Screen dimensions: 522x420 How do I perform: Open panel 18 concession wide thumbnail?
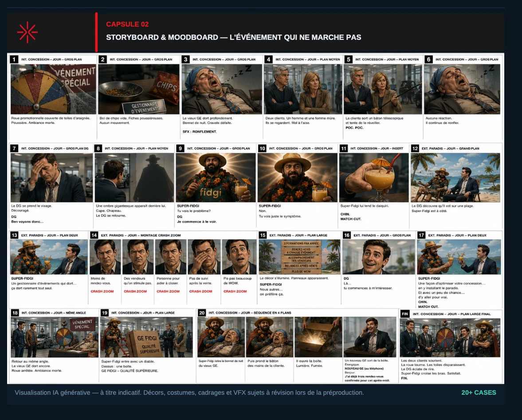coord(54,337)
